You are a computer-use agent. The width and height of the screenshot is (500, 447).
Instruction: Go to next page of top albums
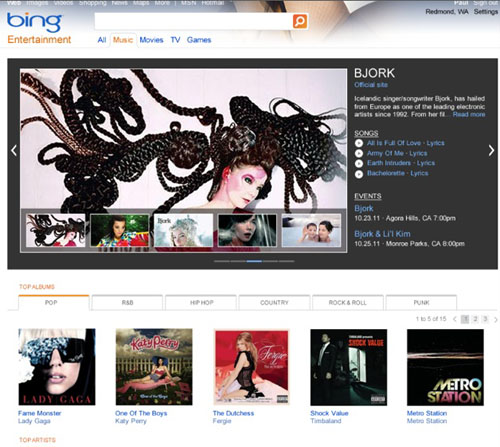(x=496, y=319)
